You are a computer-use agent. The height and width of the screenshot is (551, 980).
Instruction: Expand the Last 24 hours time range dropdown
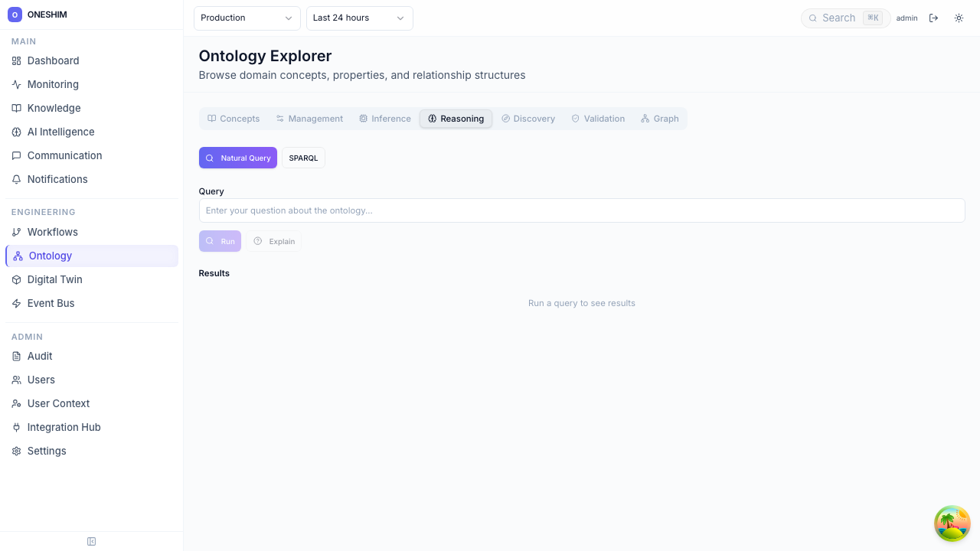pyautogui.click(x=359, y=18)
